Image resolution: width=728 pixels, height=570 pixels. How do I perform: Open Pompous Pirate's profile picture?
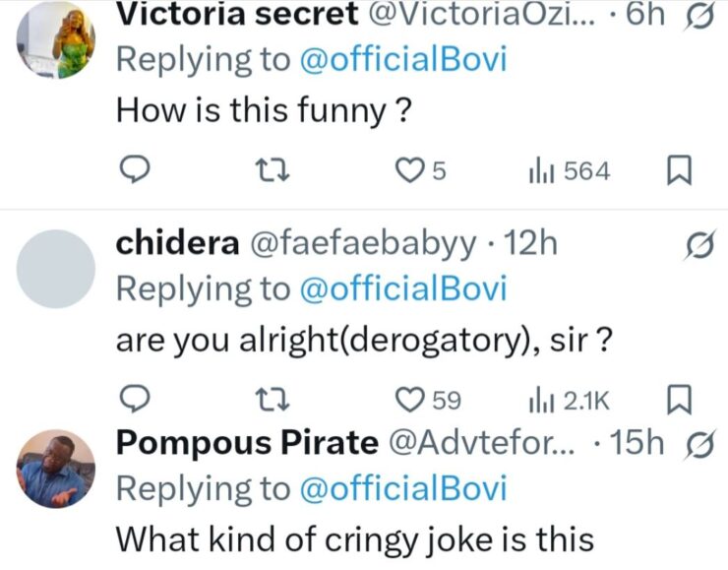[56, 469]
